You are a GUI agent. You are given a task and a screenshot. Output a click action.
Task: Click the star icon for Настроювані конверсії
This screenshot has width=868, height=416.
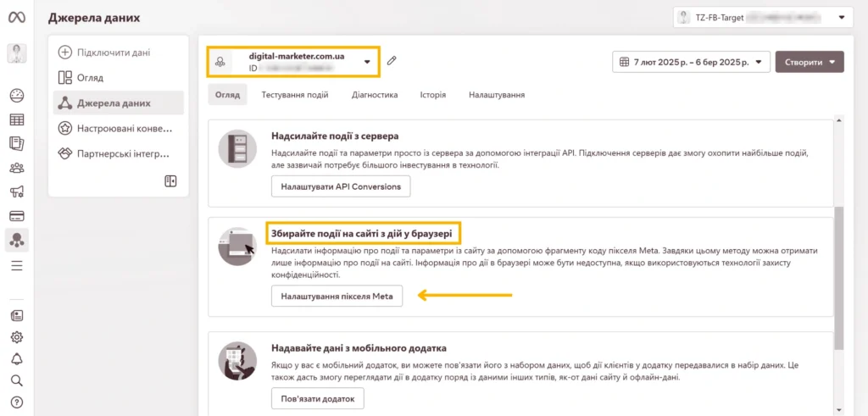pyautogui.click(x=65, y=128)
